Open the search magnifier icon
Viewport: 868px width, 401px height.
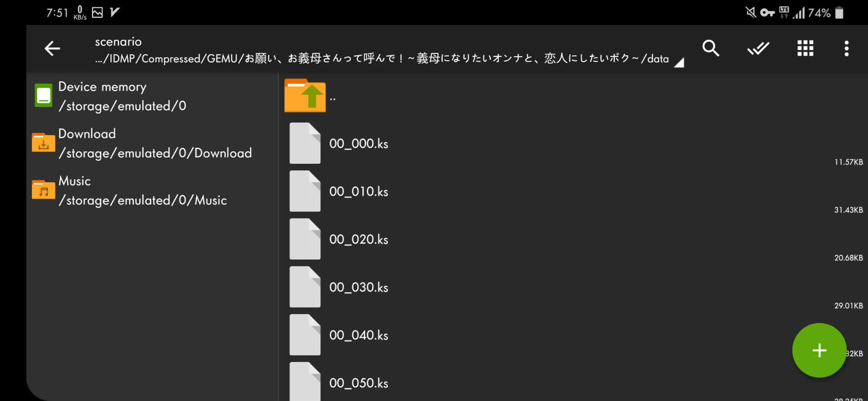[710, 48]
